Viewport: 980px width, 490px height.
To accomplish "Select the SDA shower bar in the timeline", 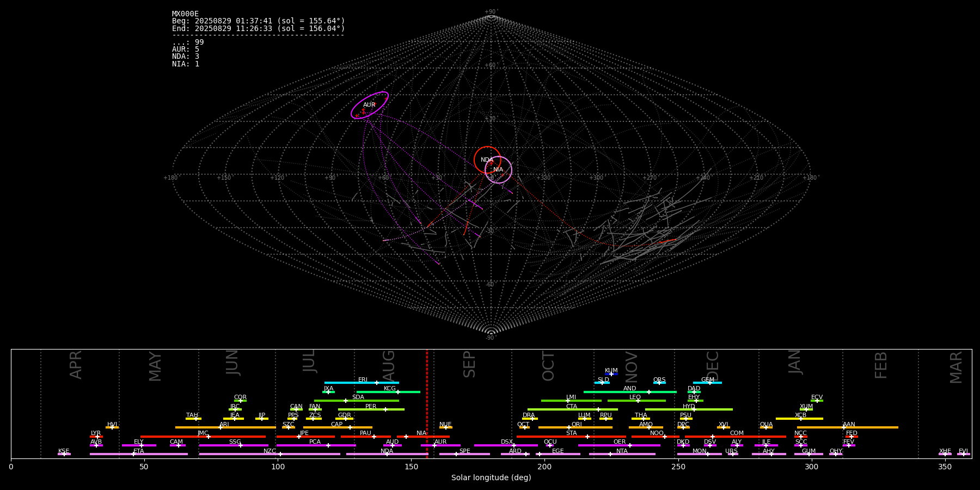I will (x=357, y=401).
